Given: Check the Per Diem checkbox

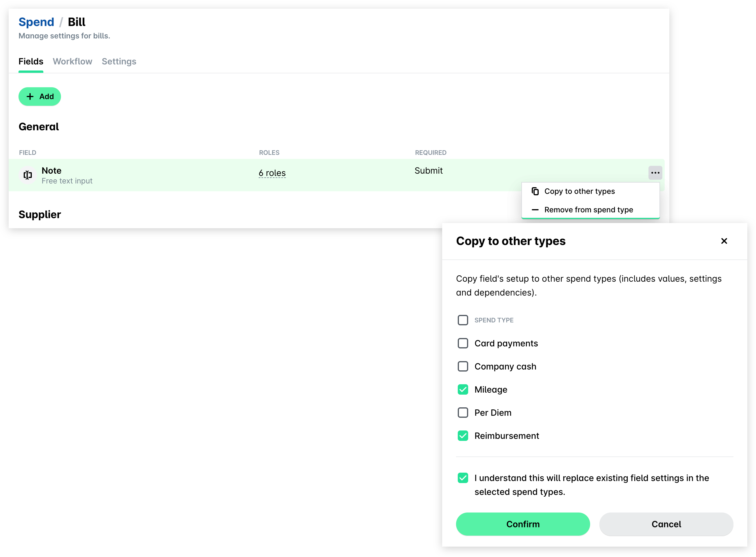Looking at the screenshot, I should pyautogui.click(x=463, y=413).
